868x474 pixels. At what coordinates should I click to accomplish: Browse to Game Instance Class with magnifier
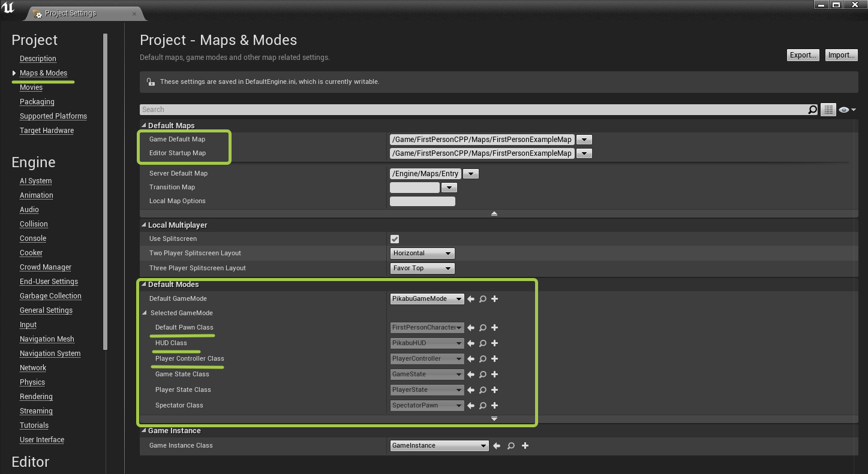pyautogui.click(x=510, y=446)
